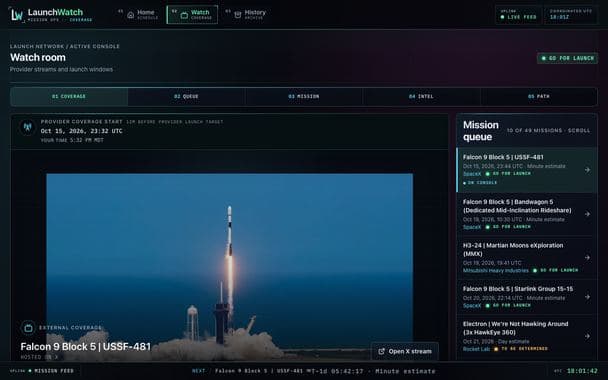The image size is (608, 380).
Task: Click the Mission Feed label in the footer
Action: point(54,371)
